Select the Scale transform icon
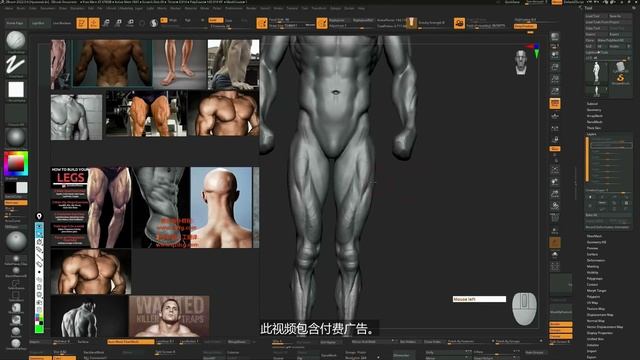 (118, 23)
